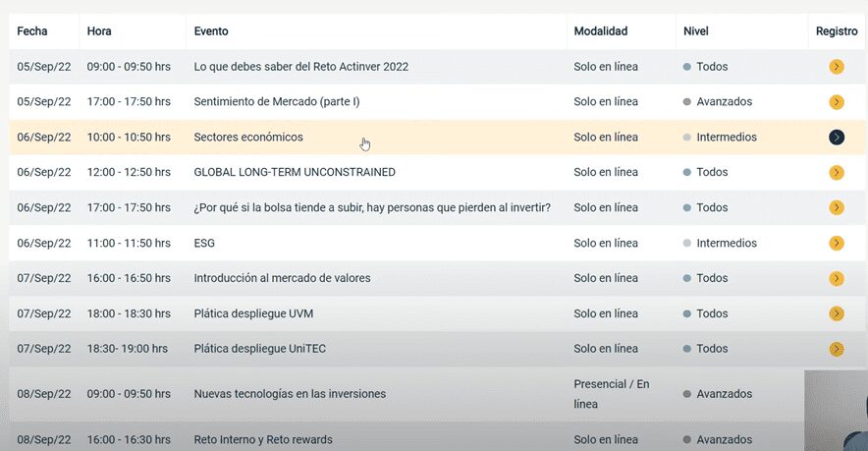The height and width of the screenshot is (451, 868).
Task: Select the Evento column header
Action: tap(211, 31)
